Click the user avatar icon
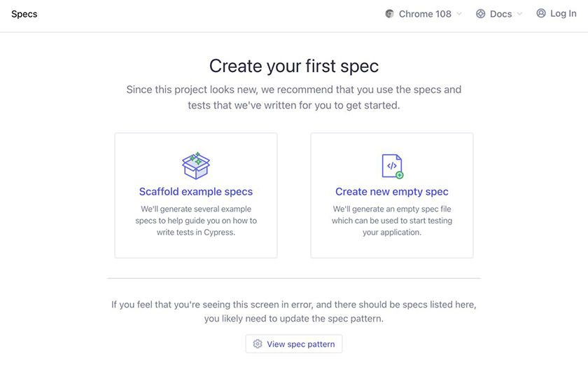 (x=541, y=13)
